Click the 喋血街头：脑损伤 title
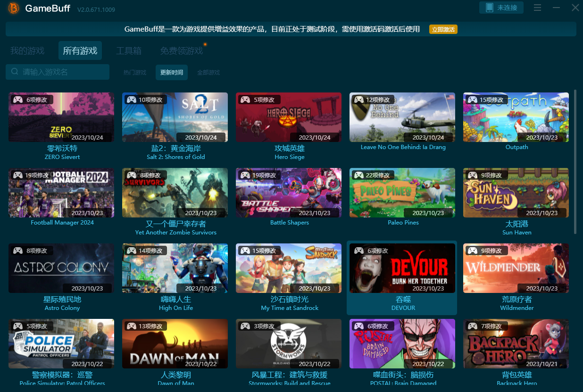This screenshot has height=392, width=583. point(403,375)
